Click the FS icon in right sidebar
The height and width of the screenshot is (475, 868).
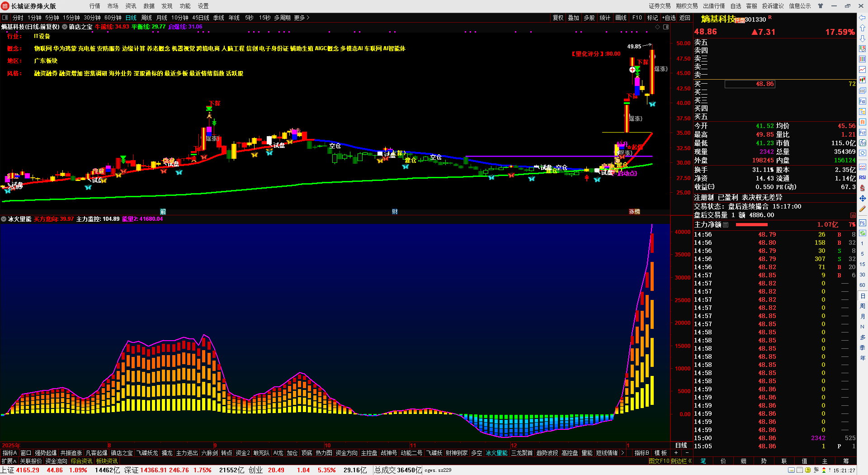tap(863, 223)
